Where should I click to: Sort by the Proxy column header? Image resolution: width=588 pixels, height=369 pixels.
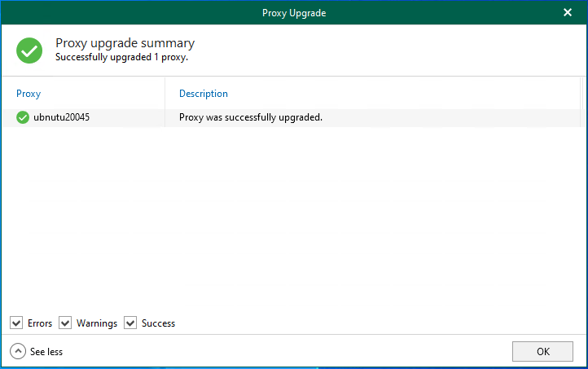pyautogui.click(x=29, y=94)
